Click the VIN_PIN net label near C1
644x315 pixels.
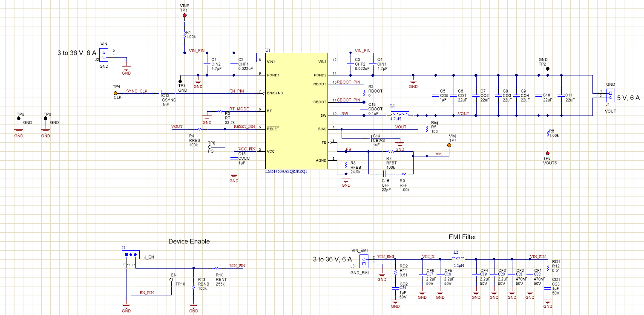196,50
